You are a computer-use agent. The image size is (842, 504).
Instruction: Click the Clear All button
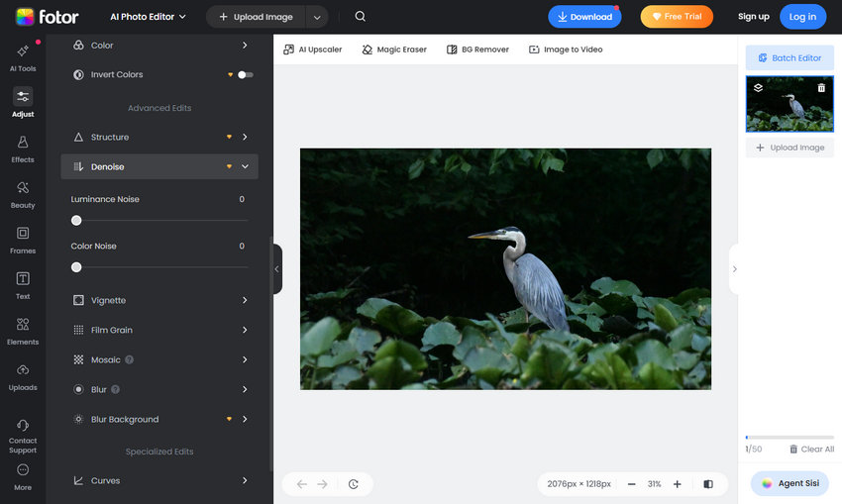point(811,450)
